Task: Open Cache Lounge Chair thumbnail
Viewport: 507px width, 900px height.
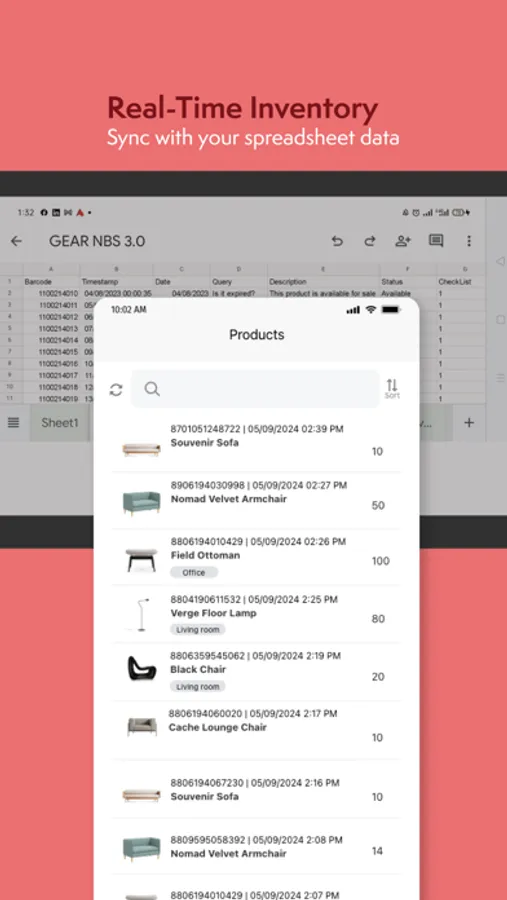Action: point(142,727)
